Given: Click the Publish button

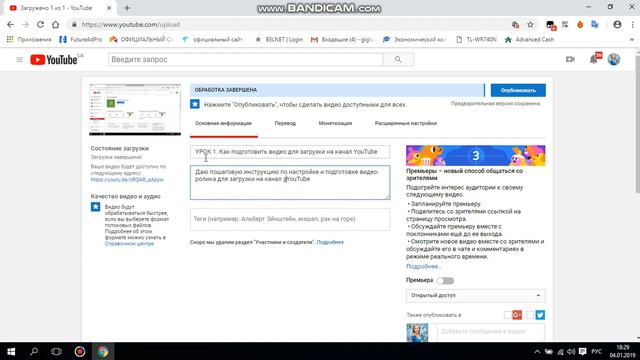Looking at the screenshot, I should coord(518,90).
